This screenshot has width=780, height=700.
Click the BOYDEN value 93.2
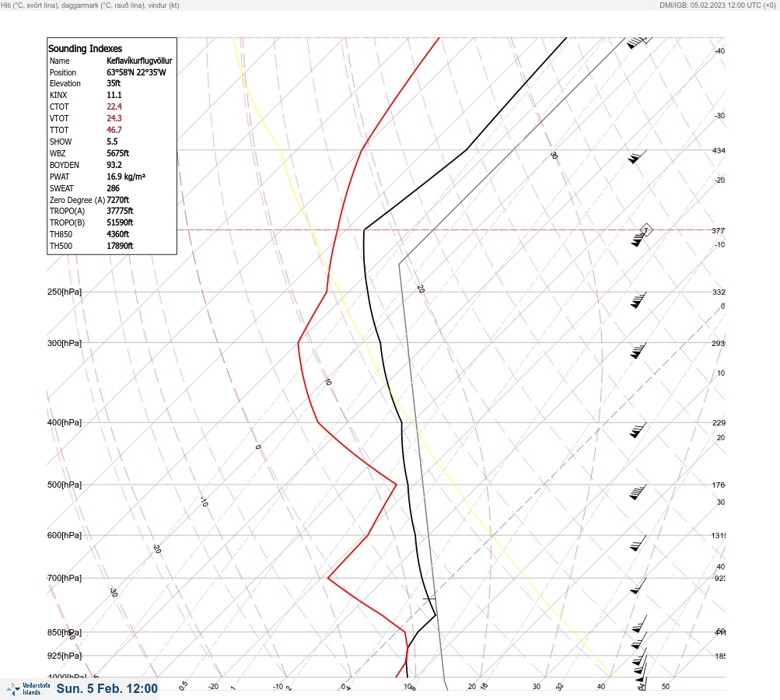pyautogui.click(x=114, y=165)
